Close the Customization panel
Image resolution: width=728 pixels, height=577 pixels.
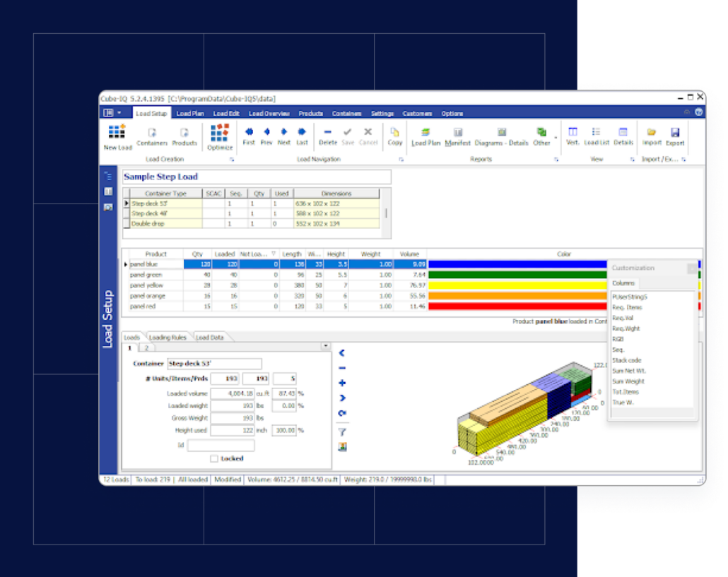point(691,268)
